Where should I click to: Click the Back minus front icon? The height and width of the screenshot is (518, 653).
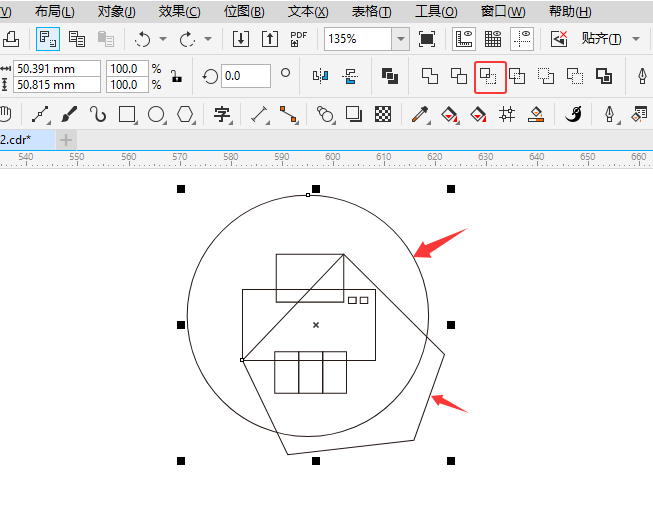[575, 76]
